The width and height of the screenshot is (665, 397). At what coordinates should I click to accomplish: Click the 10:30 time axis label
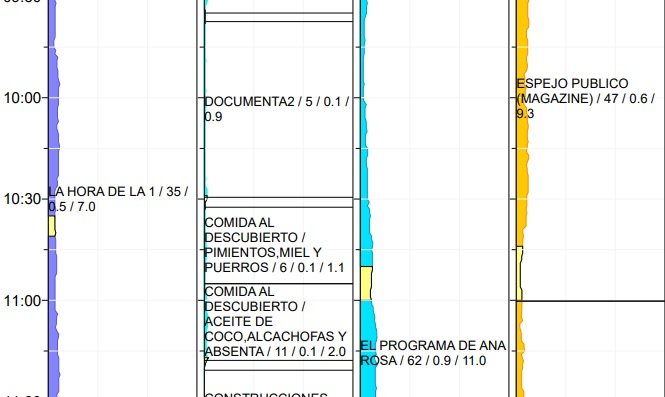click(22, 199)
